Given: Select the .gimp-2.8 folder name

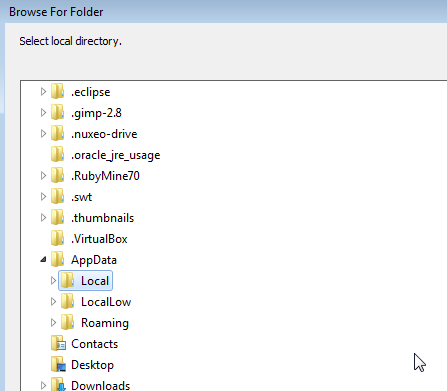Looking at the screenshot, I should (96, 113).
